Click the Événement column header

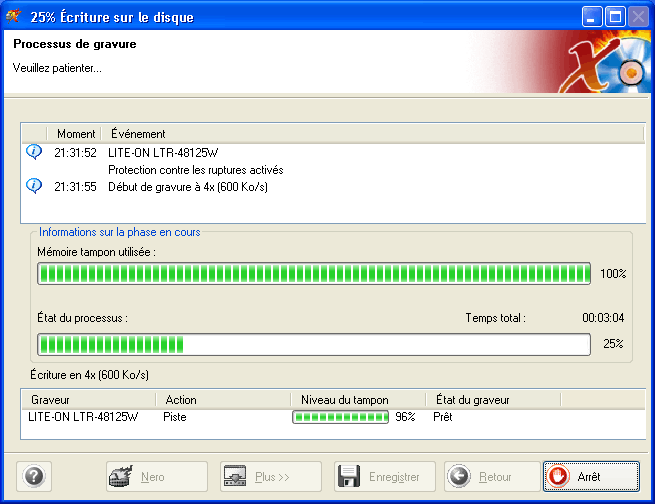pos(138,134)
